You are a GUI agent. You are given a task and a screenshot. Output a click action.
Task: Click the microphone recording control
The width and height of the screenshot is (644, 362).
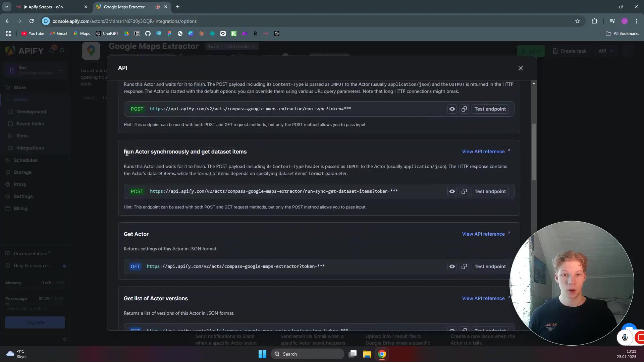click(x=625, y=338)
